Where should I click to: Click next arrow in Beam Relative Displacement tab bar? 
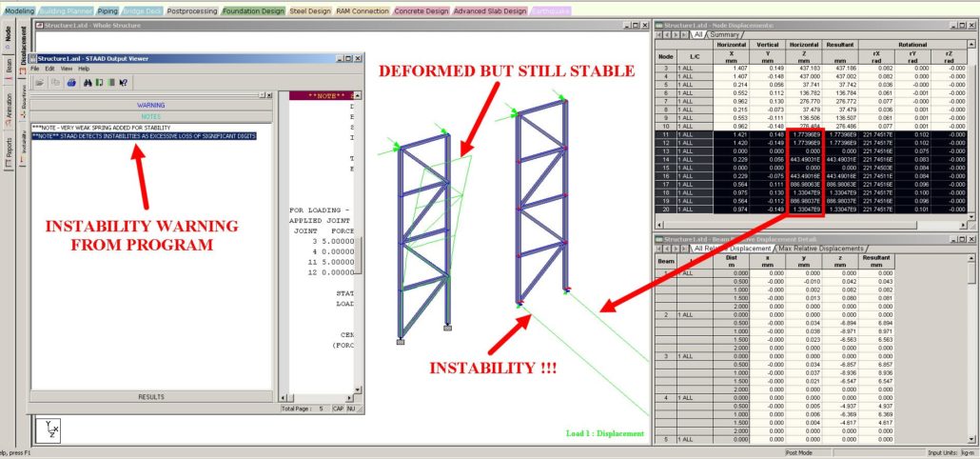[x=676, y=249]
